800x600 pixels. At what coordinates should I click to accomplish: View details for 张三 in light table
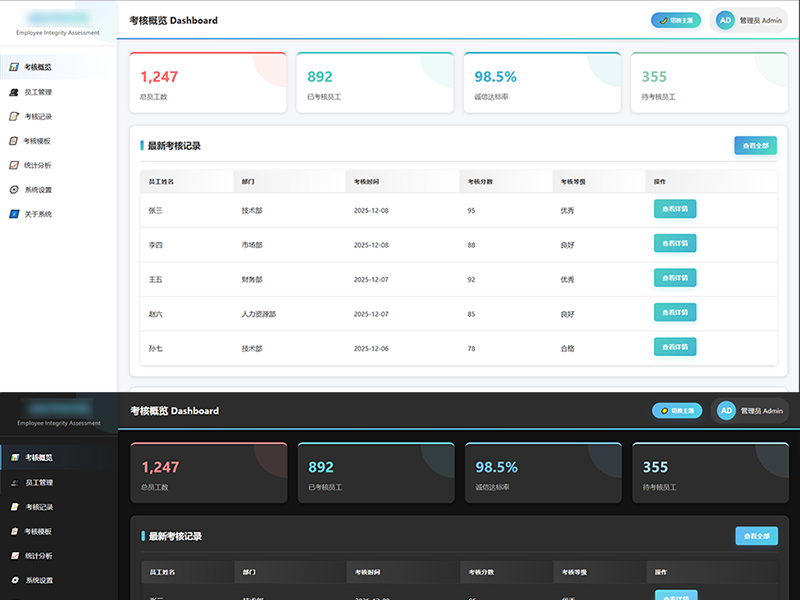(675, 209)
